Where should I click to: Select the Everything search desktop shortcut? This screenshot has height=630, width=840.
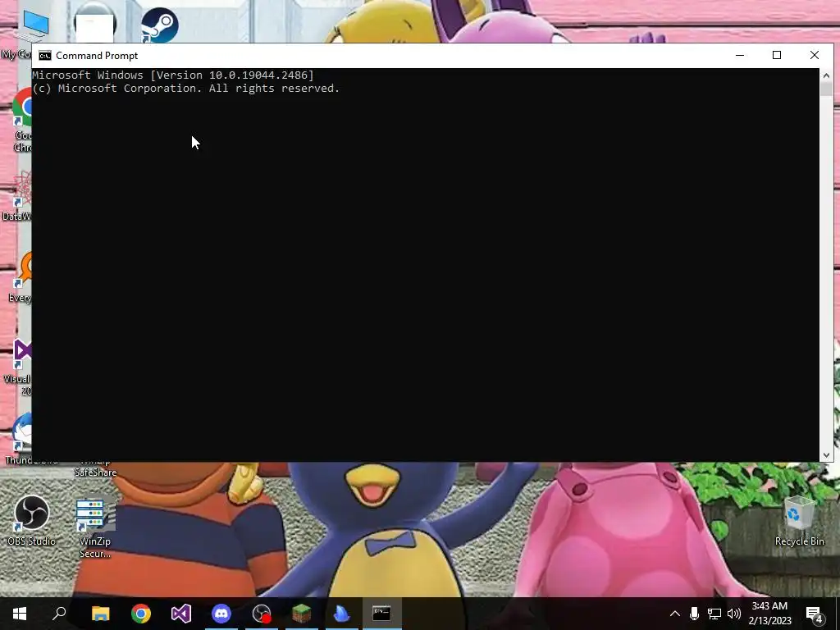tap(21, 277)
